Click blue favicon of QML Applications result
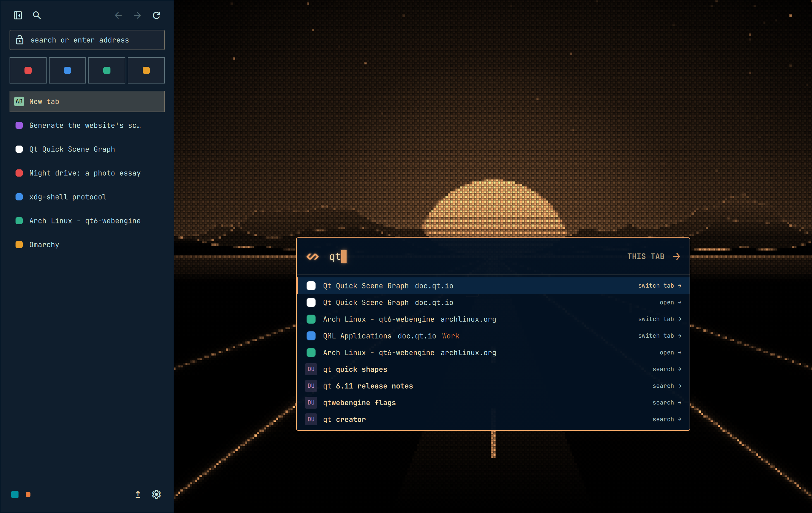Screen dimensions: 812x513 point(311,336)
